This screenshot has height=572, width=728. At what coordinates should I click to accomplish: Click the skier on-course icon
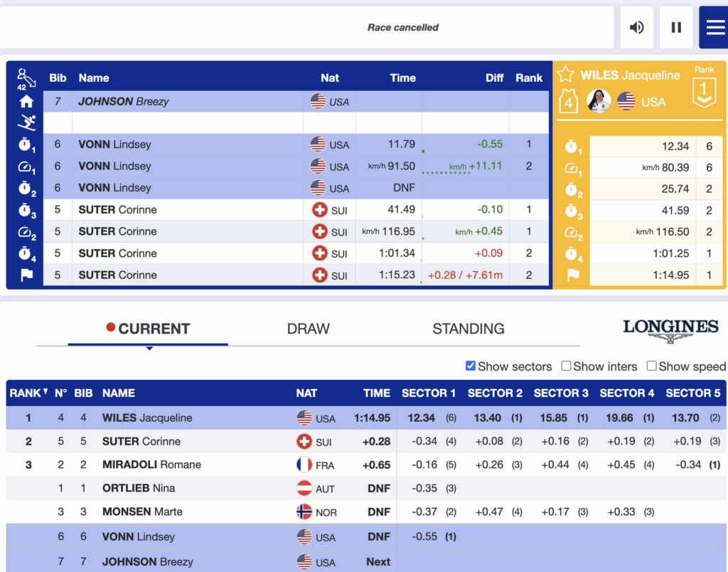26,123
